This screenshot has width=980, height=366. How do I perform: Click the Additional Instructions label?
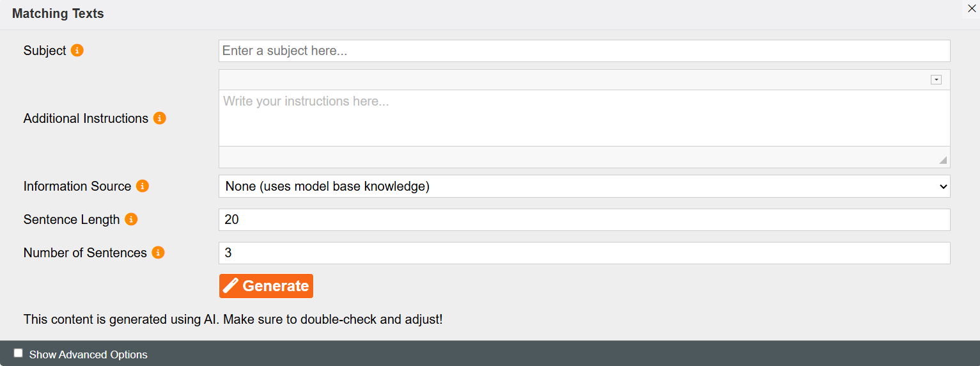(x=86, y=118)
